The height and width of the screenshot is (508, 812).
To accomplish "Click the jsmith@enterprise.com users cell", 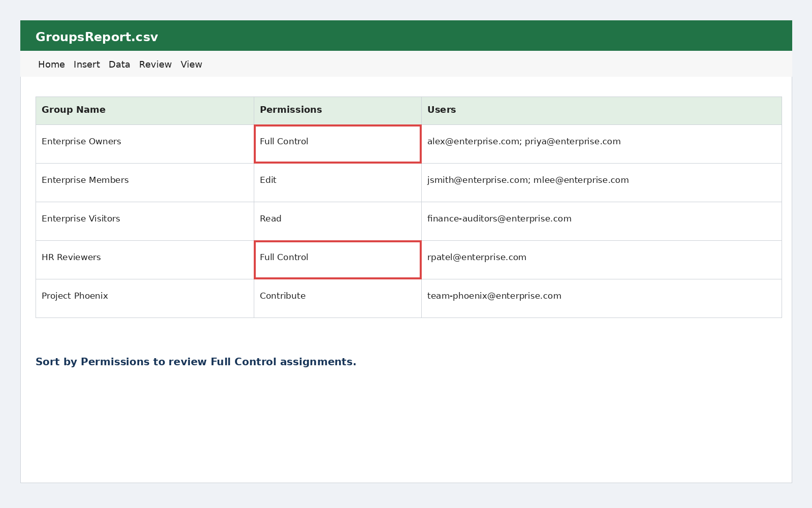I will coord(601,182).
